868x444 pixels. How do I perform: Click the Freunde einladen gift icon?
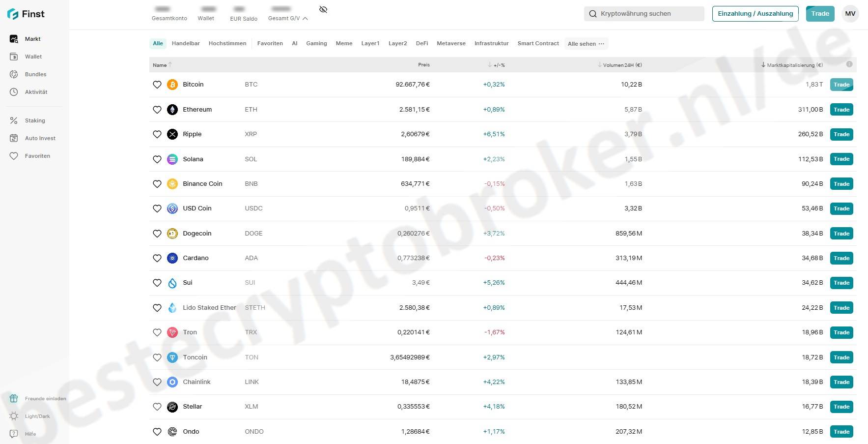click(x=14, y=398)
